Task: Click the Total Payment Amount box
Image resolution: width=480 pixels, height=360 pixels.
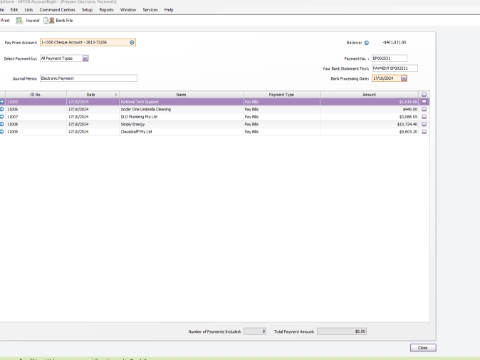Action: click(342, 331)
